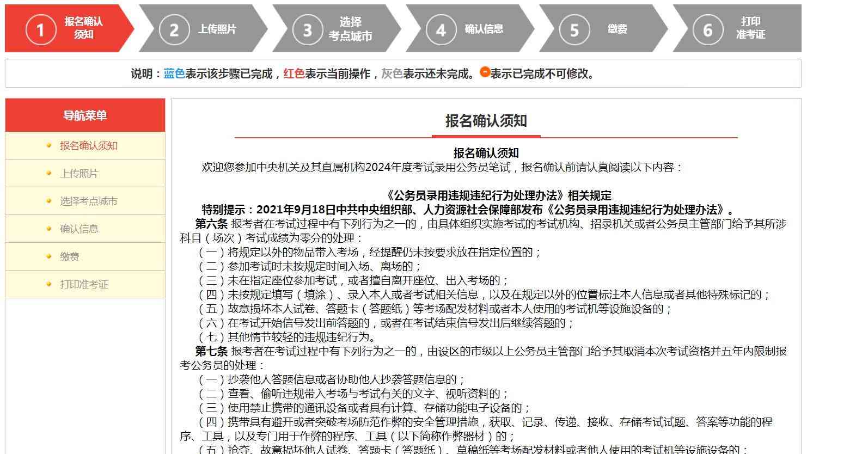Click the gray 灰色 word in the legend

pyautogui.click(x=392, y=73)
